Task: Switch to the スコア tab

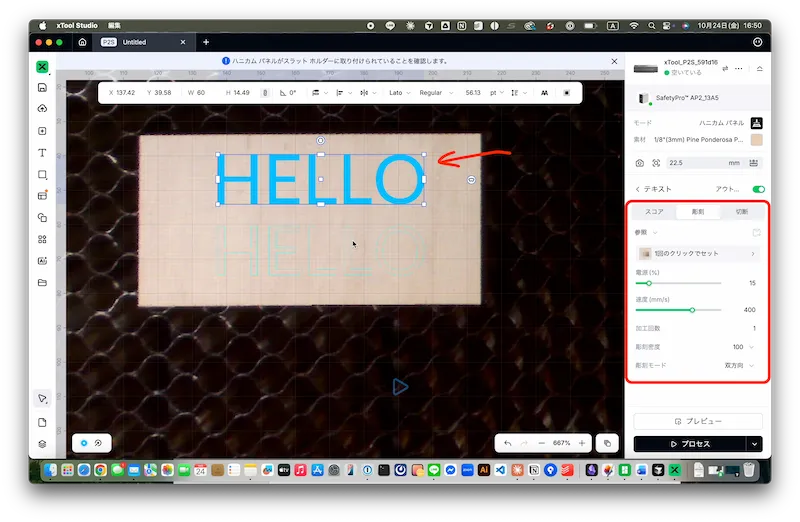Action: tap(654, 212)
